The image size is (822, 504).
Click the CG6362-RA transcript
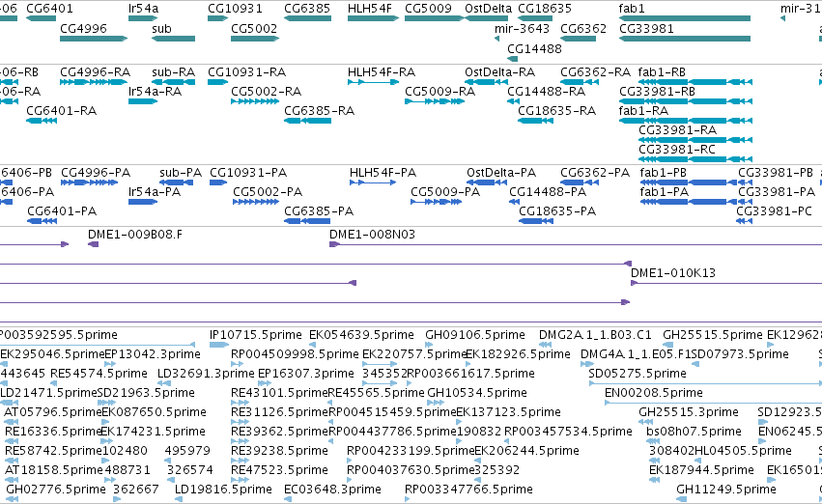click(580, 82)
